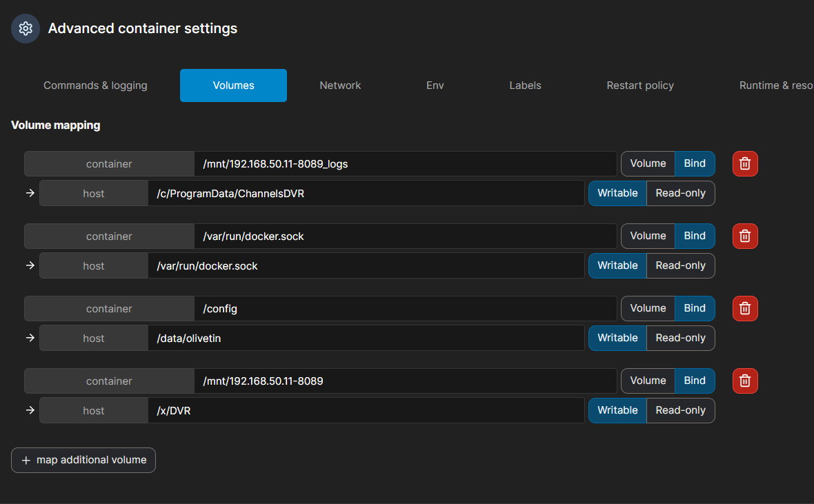Click the Advanced container settings gear icon
The height and width of the screenshot is (504, 814).
pyautogui.click(x=26, y=28)
